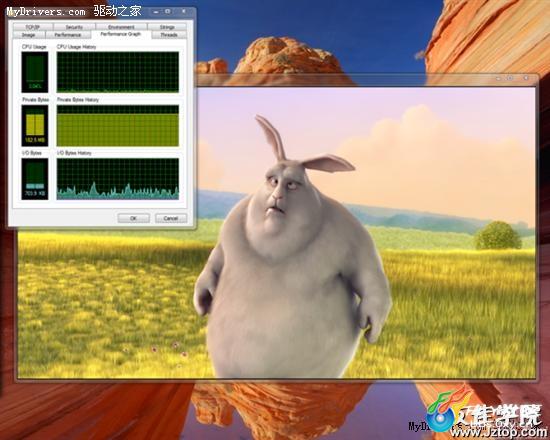
Task: Maximize the video player window
Action: point(510,78)
